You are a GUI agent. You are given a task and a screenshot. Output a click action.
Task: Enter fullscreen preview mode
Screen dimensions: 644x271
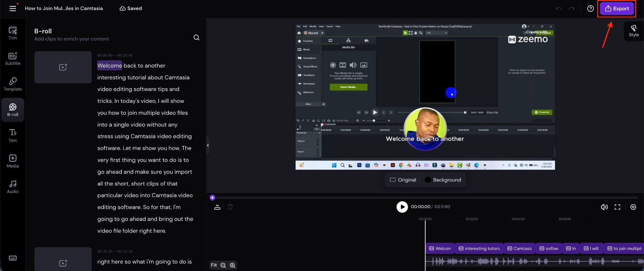click(617, 207)
